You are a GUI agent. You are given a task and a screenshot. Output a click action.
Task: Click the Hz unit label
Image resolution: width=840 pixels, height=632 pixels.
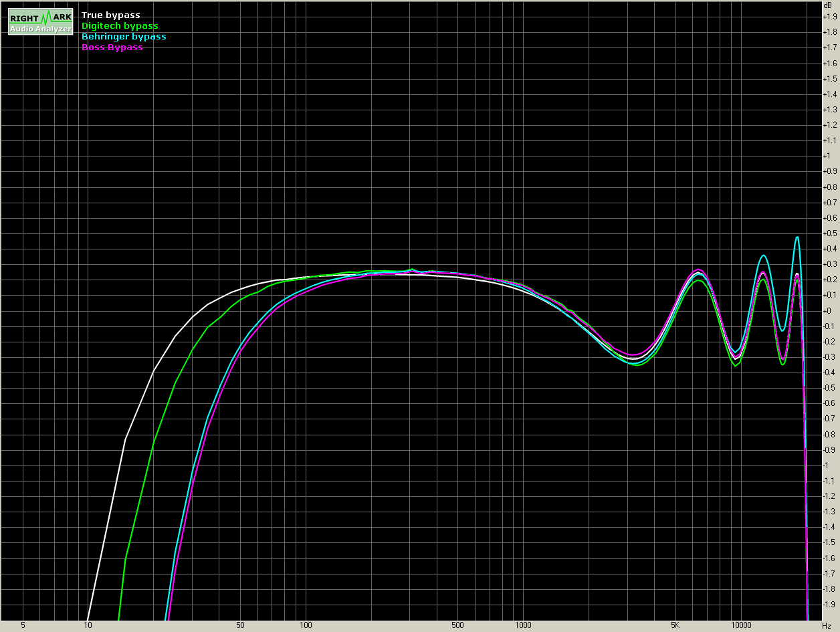[x=826, y=625]
